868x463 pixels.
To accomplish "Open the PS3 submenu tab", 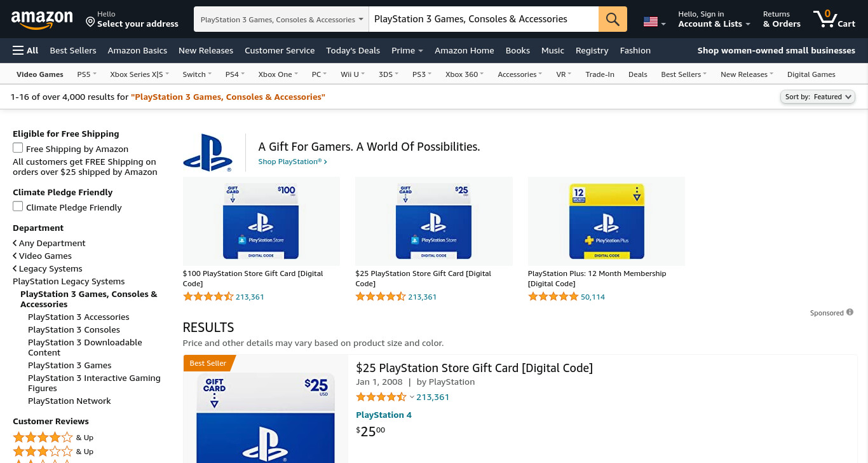I will coord(421,74).
